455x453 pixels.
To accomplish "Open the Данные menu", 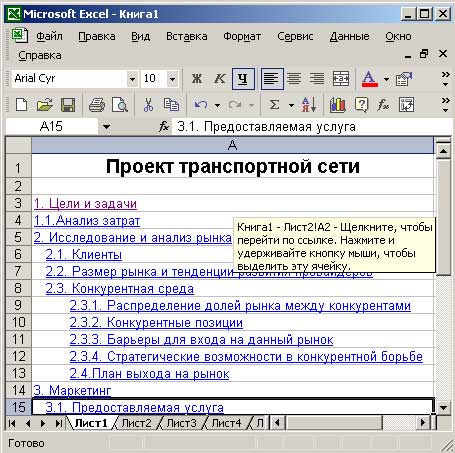I will (349, 36).
